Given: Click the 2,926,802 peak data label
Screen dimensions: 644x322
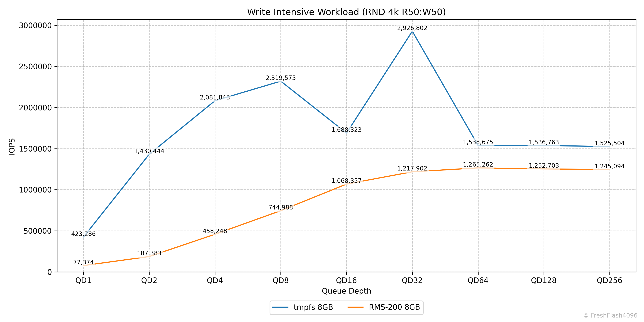Looking at the screenshot, I should (412, 28).
